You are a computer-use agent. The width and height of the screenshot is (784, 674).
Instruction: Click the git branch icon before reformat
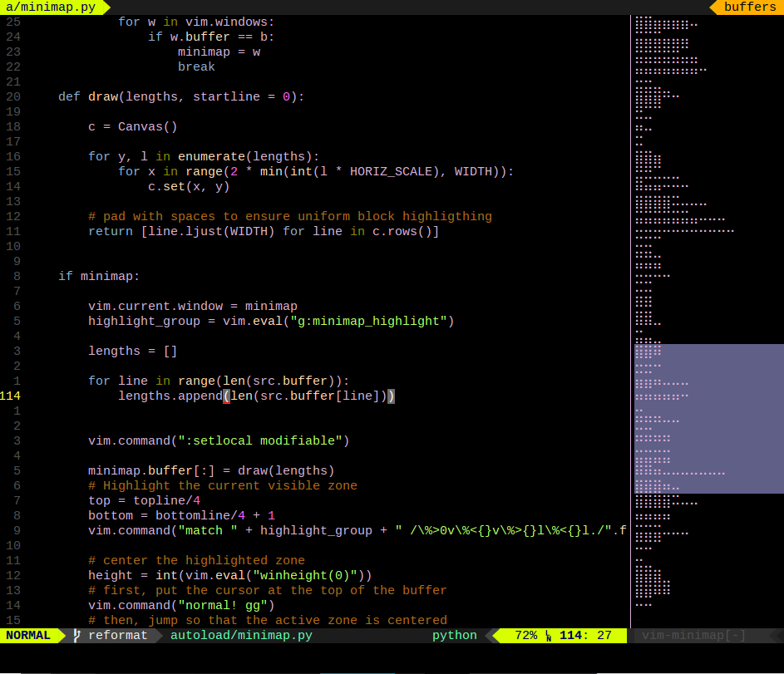76,636
